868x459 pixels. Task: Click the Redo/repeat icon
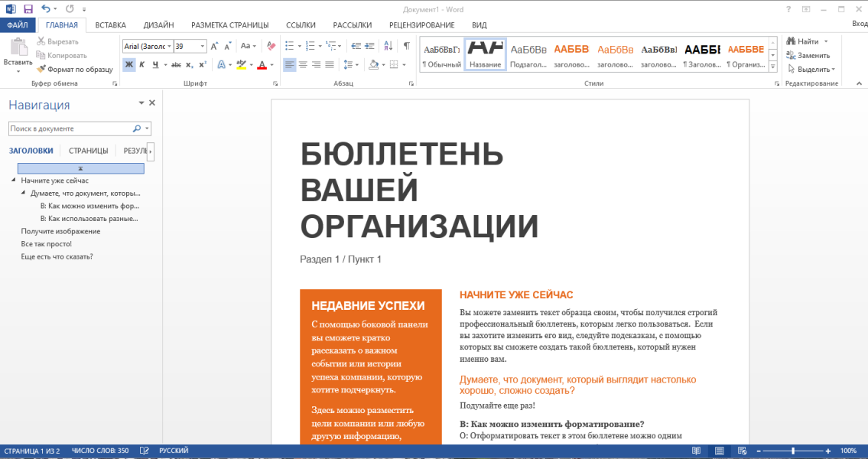pos(69,9)
